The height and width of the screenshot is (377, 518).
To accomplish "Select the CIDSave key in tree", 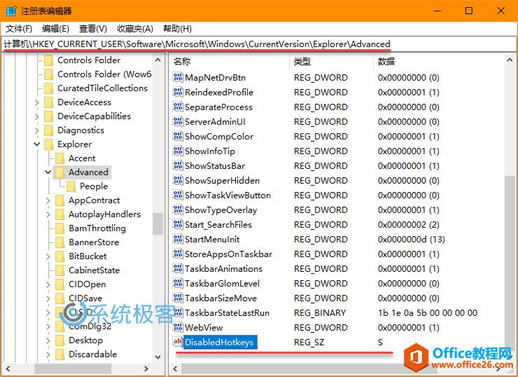I will click(x=85, y=298).
